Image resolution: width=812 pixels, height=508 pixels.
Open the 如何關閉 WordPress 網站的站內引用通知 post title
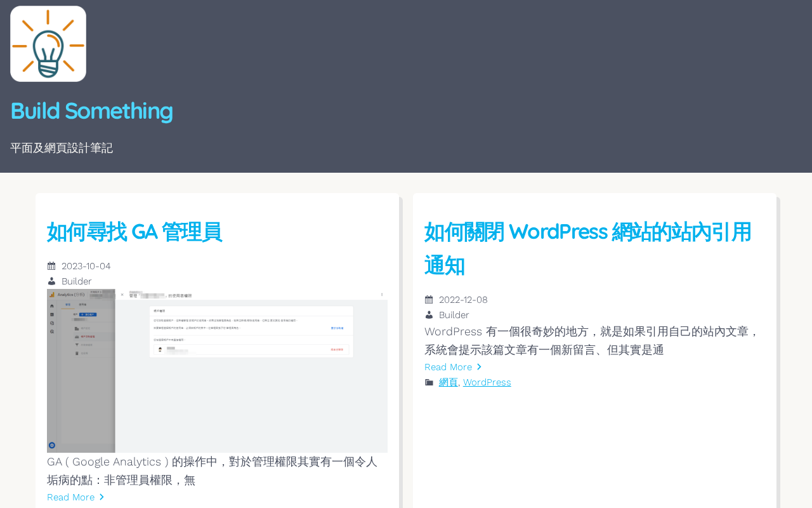588,248
